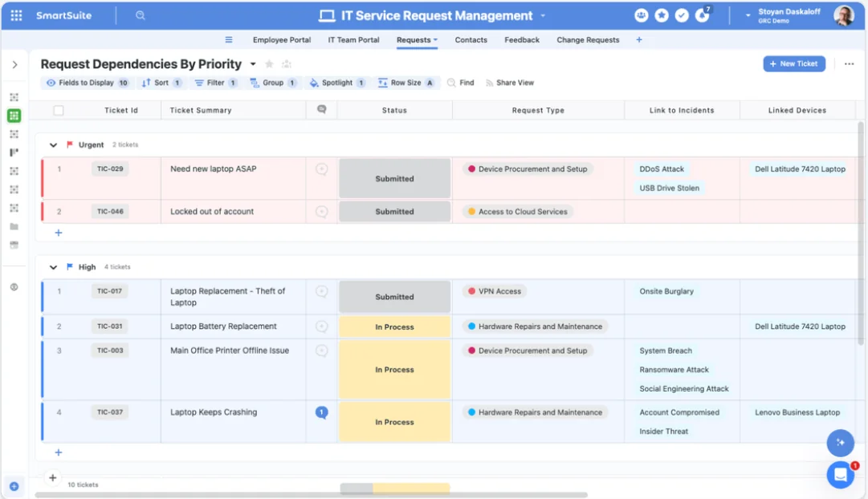The height and width of the screenshot is (499, 868).
Task: Click the Submitted status of TIC-029
Action: (x=395, y=179)
